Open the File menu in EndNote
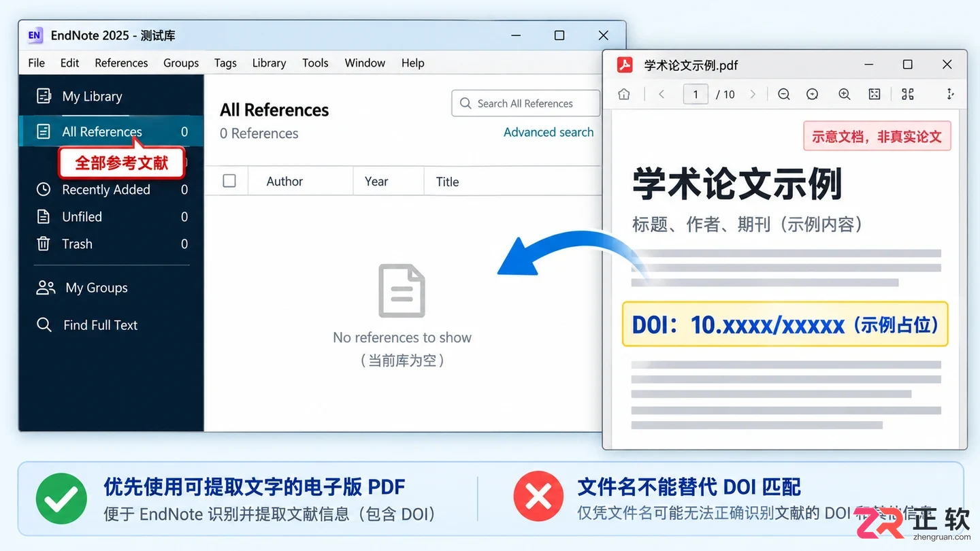980x551 pixels. tap(37, 63)
